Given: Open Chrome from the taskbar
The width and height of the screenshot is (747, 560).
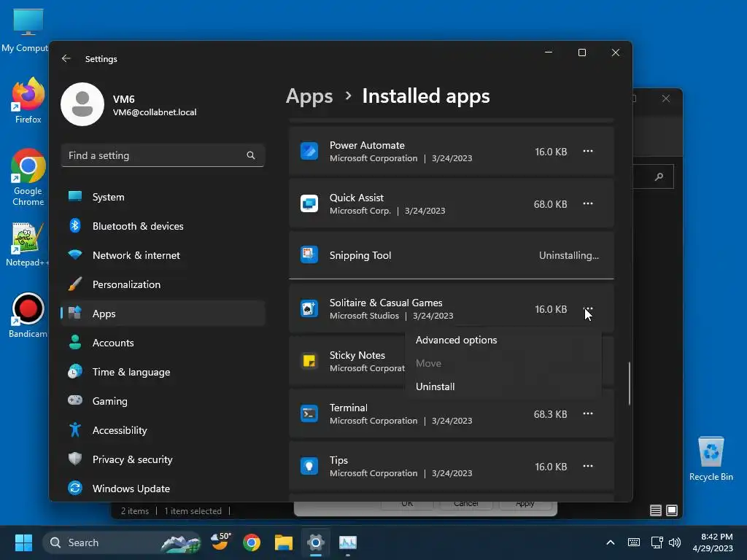Looking at the screenshot, I should (x=252, y=542).
